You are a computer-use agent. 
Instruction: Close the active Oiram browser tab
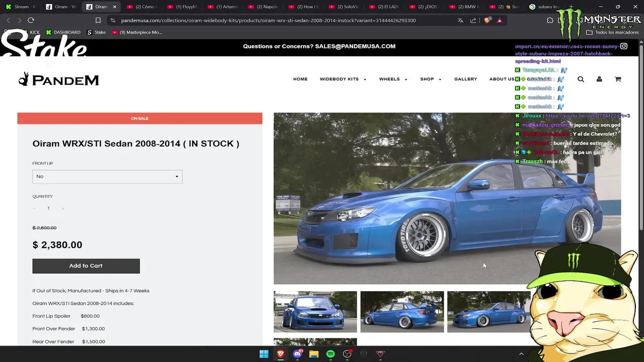pyautogui.click(x=115, y=7)
